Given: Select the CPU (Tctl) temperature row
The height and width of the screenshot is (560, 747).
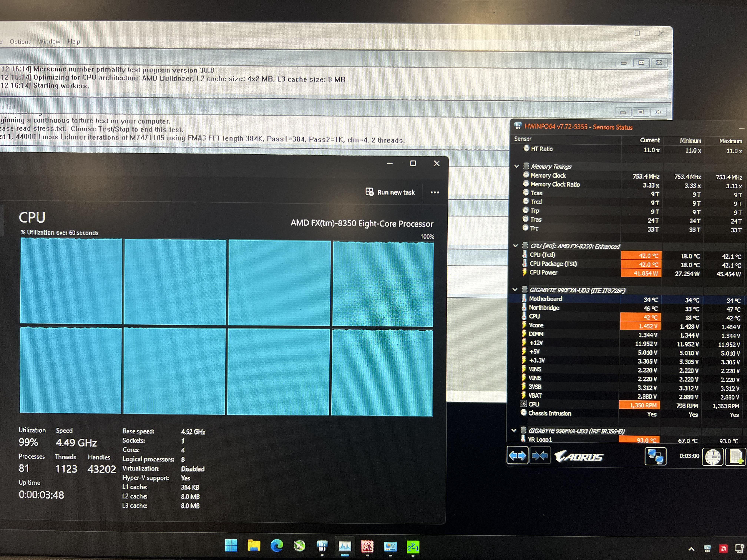Looking at the screenshot, I should point(628,256).
